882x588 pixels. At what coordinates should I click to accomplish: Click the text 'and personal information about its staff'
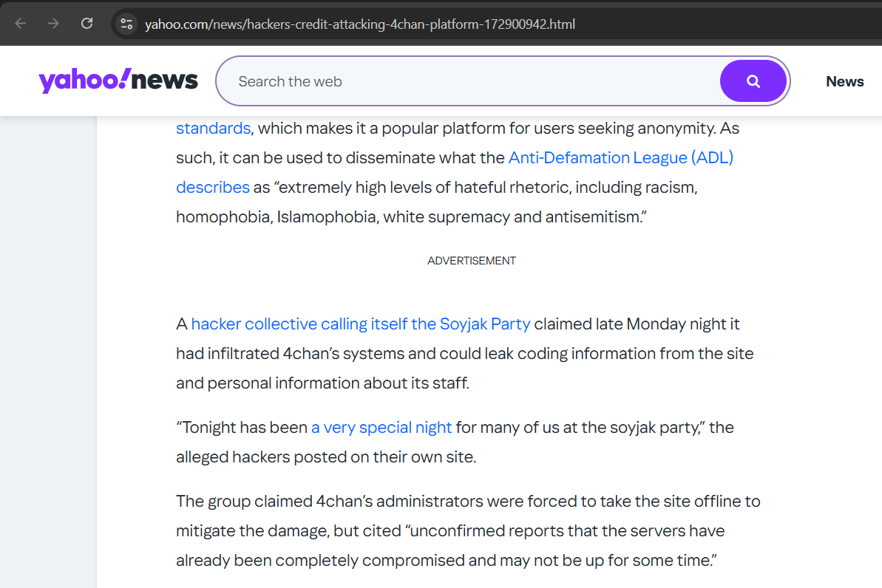coord(322,383)
